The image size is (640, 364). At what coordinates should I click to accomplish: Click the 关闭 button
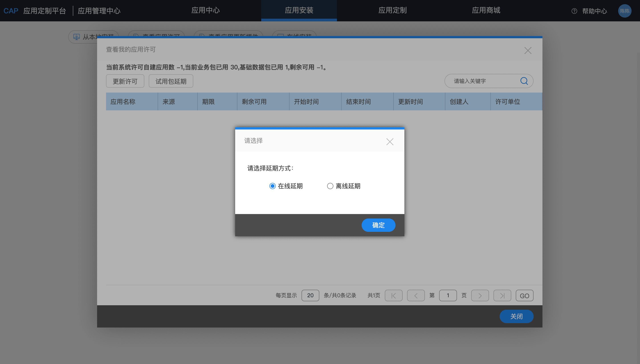[516, 316]
